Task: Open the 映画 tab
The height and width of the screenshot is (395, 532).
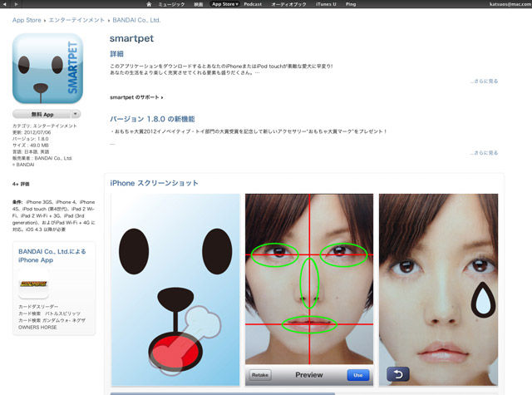Action: (x=198, y=4)
